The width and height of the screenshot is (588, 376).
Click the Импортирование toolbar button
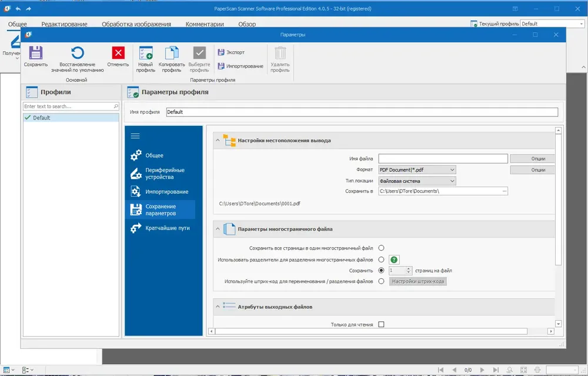coord(240,66)
